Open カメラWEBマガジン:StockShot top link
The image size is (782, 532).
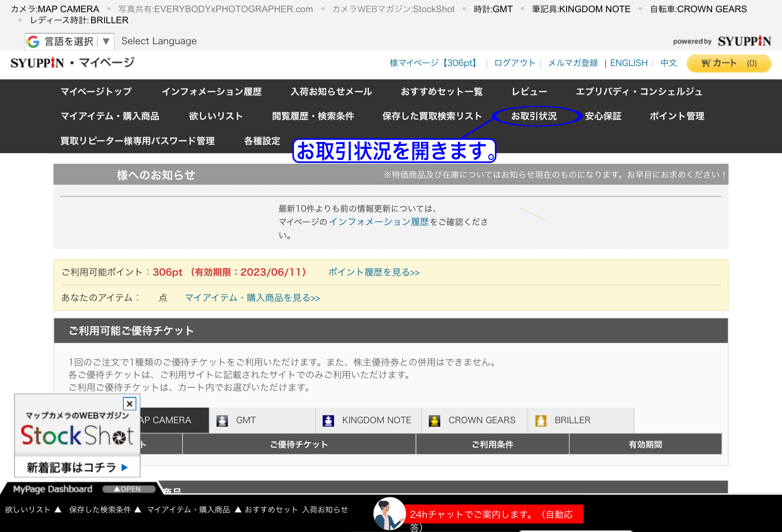[x=393, y=9]
